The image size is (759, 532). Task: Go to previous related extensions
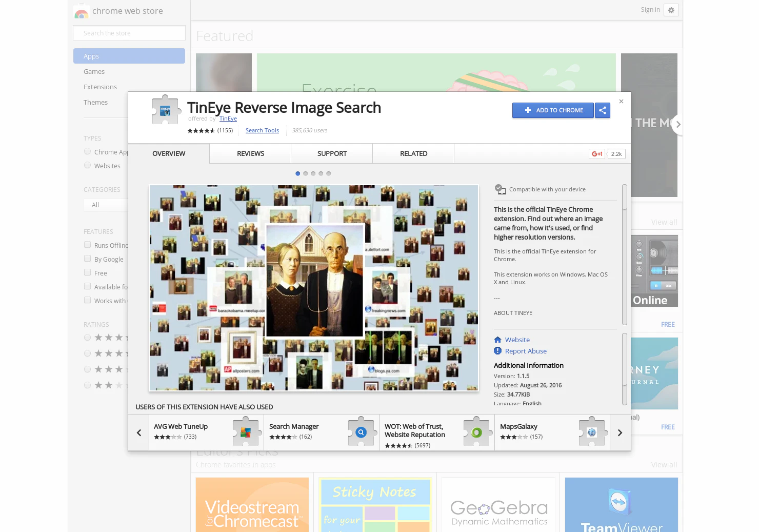click(x=138, y=432)
